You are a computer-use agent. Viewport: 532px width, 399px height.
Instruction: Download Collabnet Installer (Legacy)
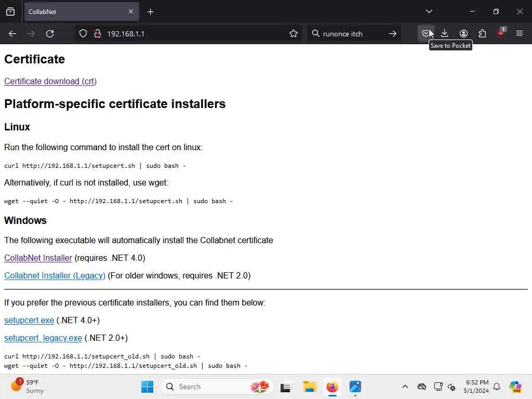click(x=55, y=275)
